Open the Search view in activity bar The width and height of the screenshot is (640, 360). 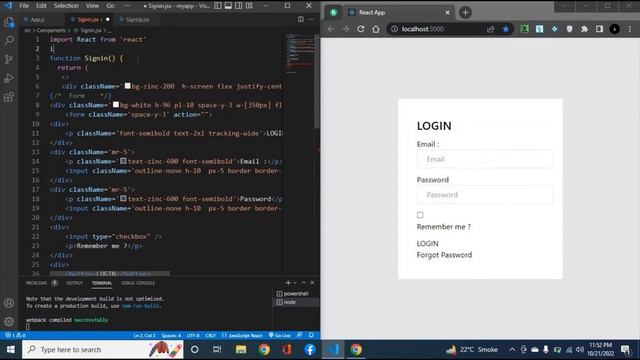click(x=9, y=40)
